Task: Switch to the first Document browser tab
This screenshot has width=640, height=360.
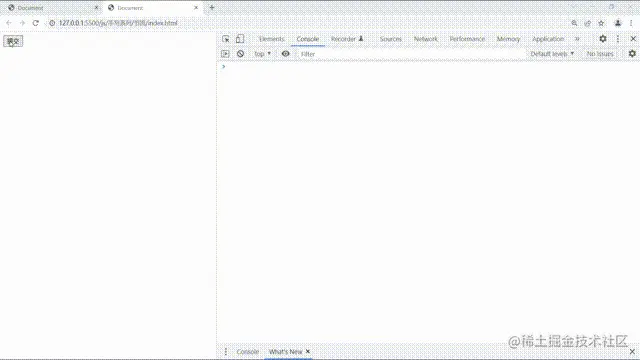Action: [x=51, y=8]
